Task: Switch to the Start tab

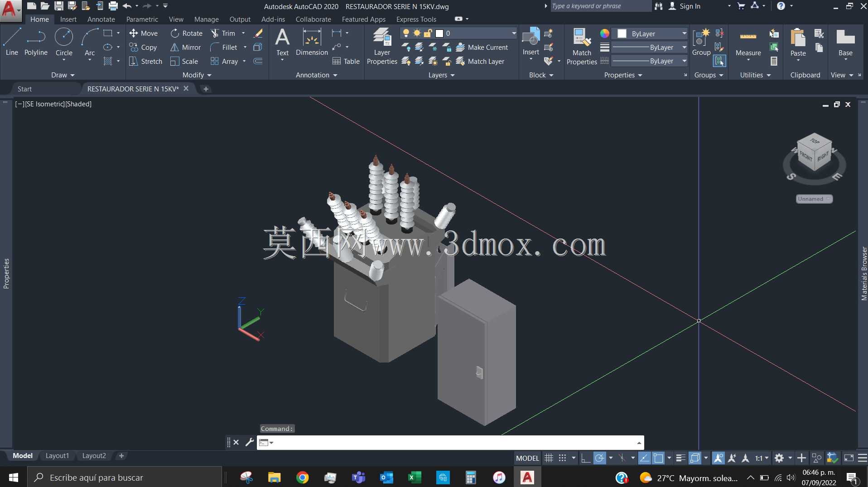Action: pos(24,89)
